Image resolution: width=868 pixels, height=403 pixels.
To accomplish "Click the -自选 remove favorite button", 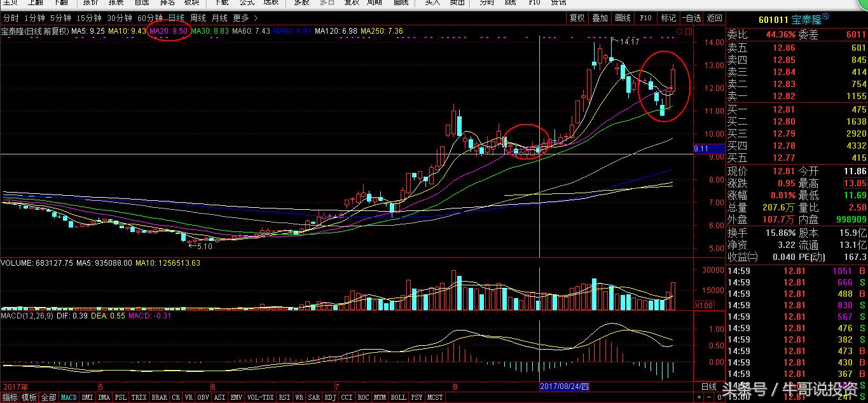I will 691,18.
